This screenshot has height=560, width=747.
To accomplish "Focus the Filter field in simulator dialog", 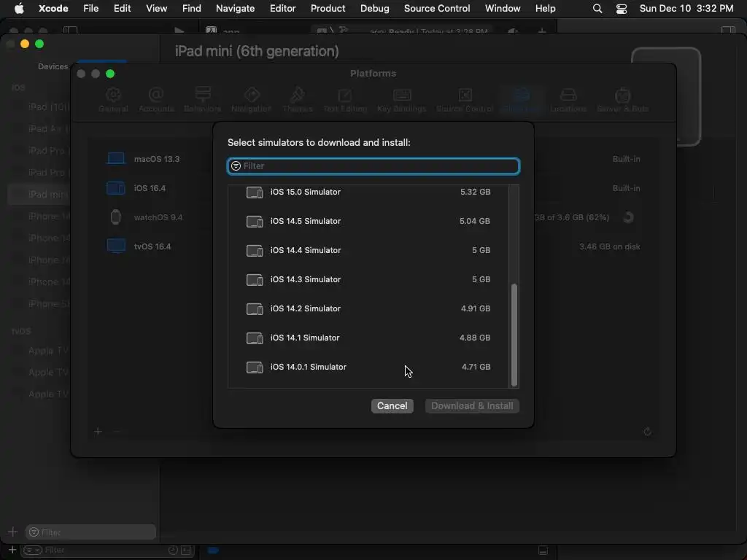I will (x=373, y=166).
